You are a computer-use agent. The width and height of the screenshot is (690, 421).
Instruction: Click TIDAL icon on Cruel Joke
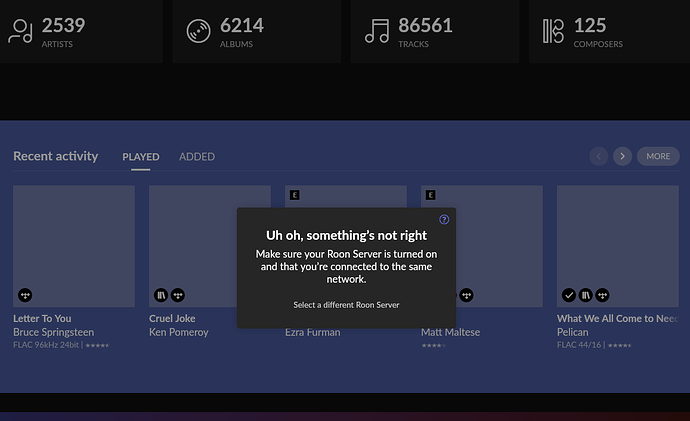[178, 295]
